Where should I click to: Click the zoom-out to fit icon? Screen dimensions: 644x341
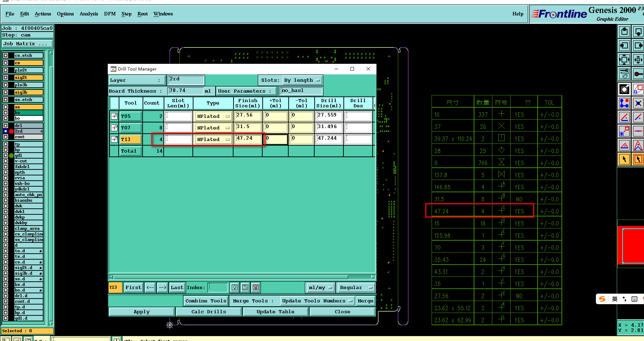tap(624, 60)
